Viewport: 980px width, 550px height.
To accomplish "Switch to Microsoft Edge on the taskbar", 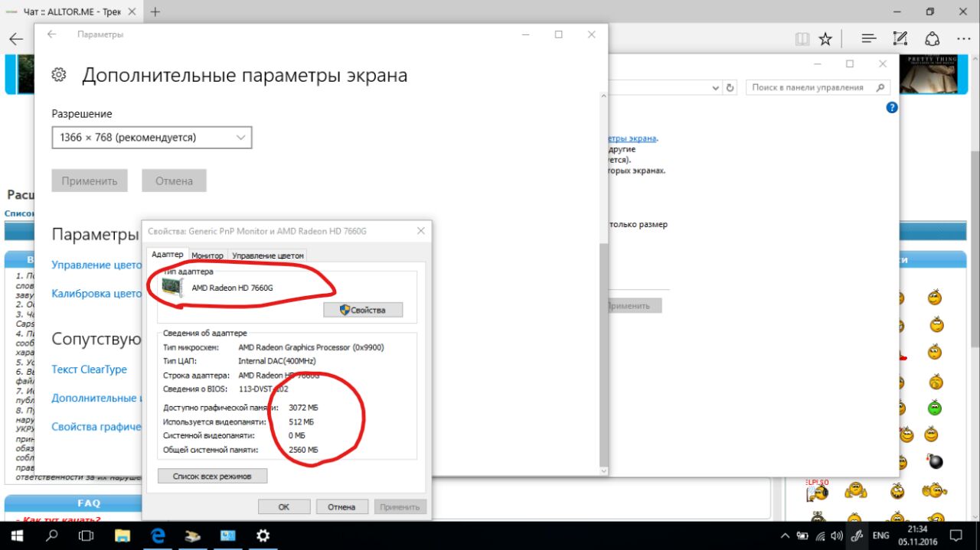I will [x=158, y=535].
